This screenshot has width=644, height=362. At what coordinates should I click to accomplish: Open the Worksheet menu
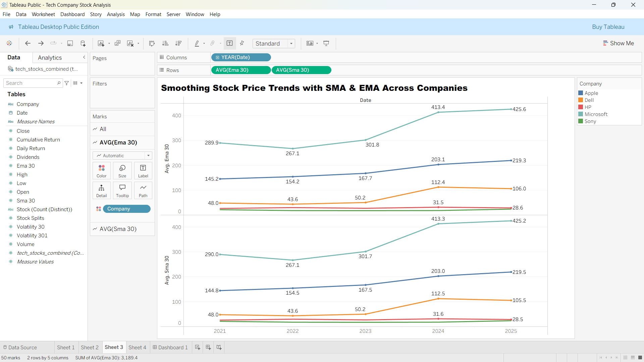tap(43, 14)
